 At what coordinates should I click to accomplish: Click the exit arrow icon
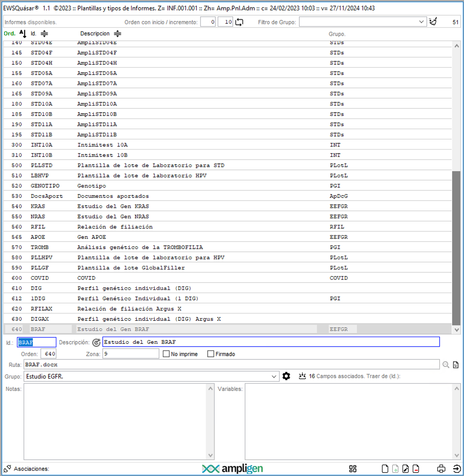(456, 469)
